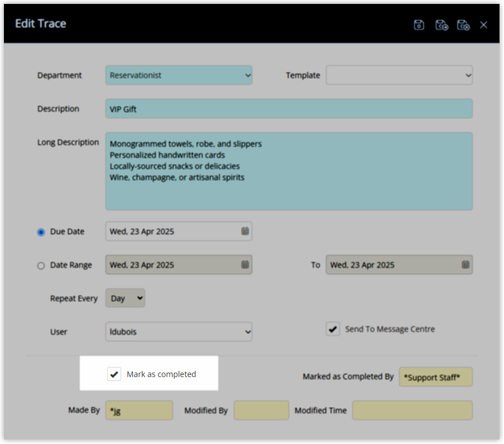Select the Due Date radio button
Screen dimensions: 504x444
[41, 232]
